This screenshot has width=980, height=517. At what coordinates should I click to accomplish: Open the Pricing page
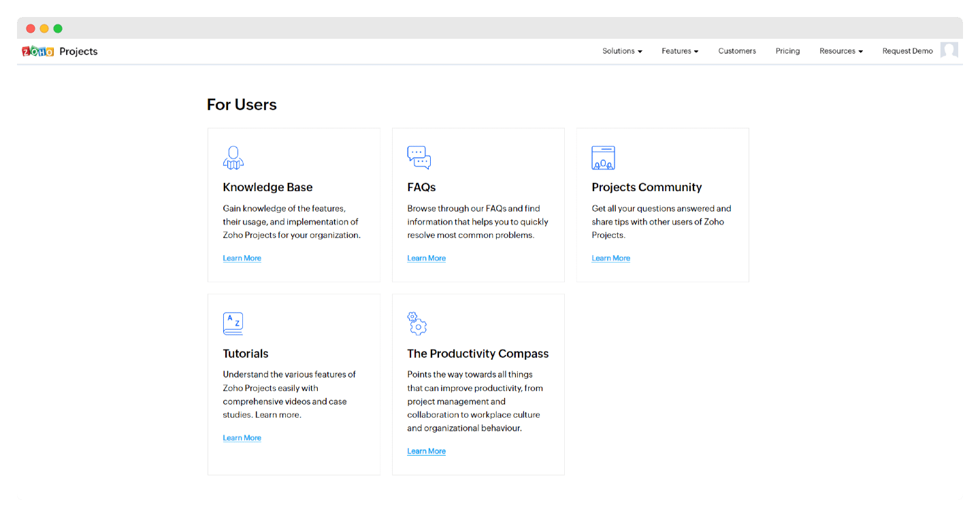pyautogui.click(x=787, y=51)
